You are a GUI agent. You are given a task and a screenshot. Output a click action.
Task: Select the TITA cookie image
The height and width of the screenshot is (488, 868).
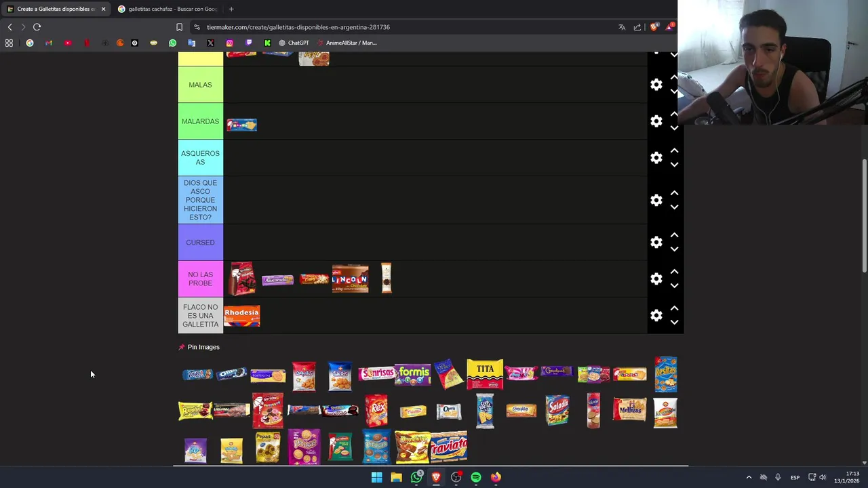tap(485, 374)
